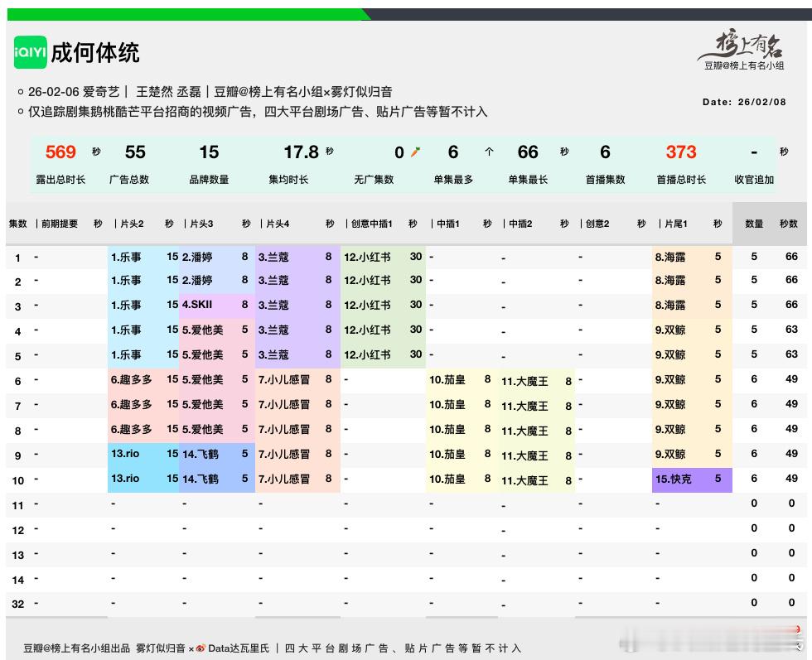
Task: Click the green iQIYI logo
Action: click(30, 52)
